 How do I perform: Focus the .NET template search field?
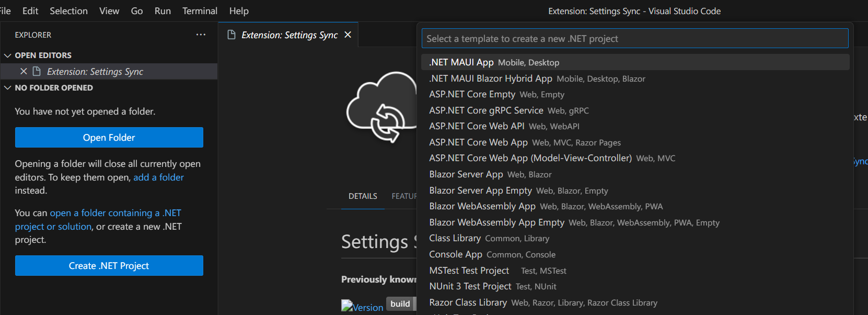pos(635,38)
